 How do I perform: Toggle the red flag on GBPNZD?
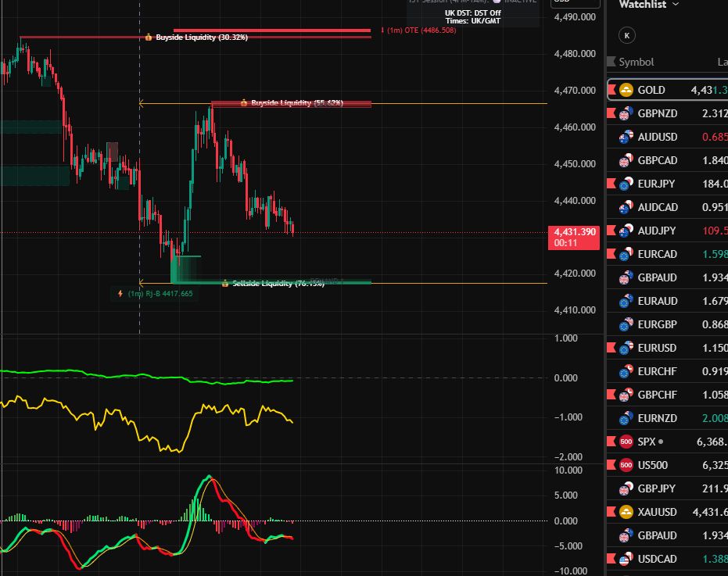[x=611, y=113]
